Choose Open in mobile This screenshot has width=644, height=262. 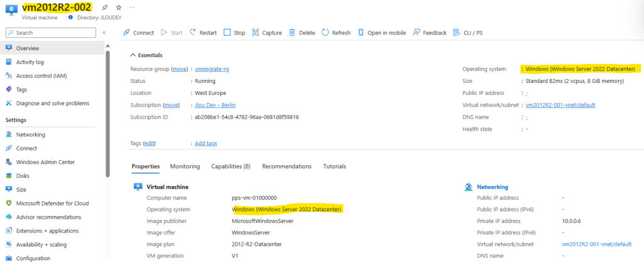click(x=382, y=33)
